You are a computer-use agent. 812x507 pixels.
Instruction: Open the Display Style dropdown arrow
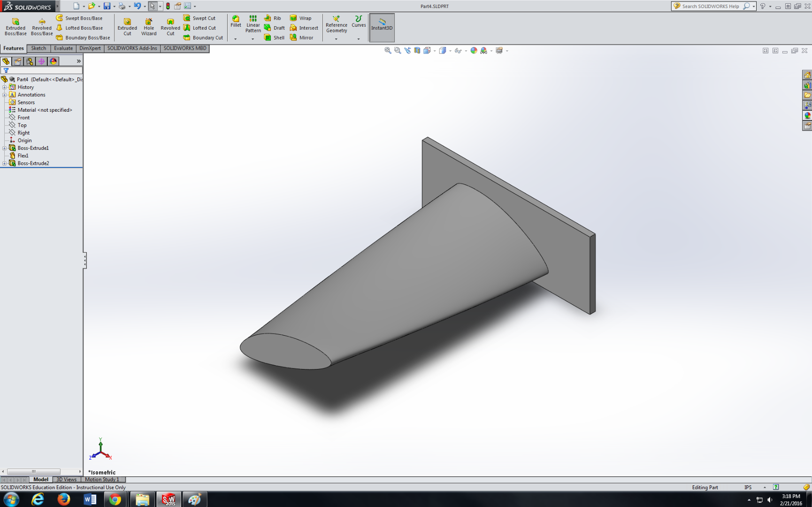(x=450, y=50)
